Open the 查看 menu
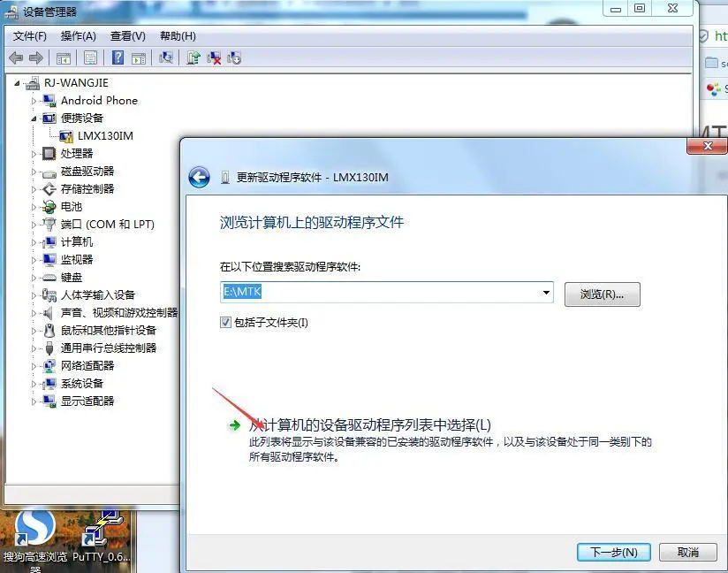This screenshot has width=728, height=573. coord(126,36)
